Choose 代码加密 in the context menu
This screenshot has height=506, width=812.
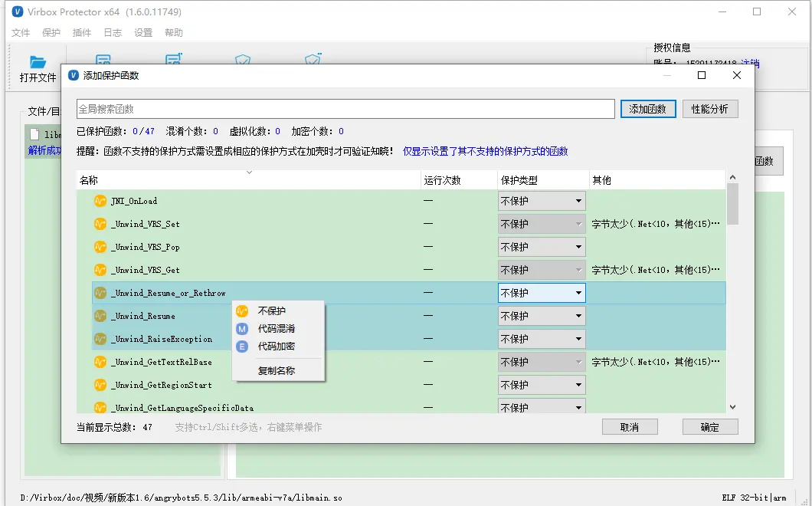click(278, 347)
